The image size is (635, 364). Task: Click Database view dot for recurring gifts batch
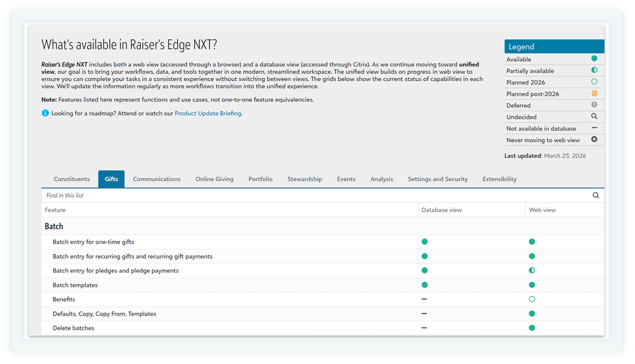(424, 256)
